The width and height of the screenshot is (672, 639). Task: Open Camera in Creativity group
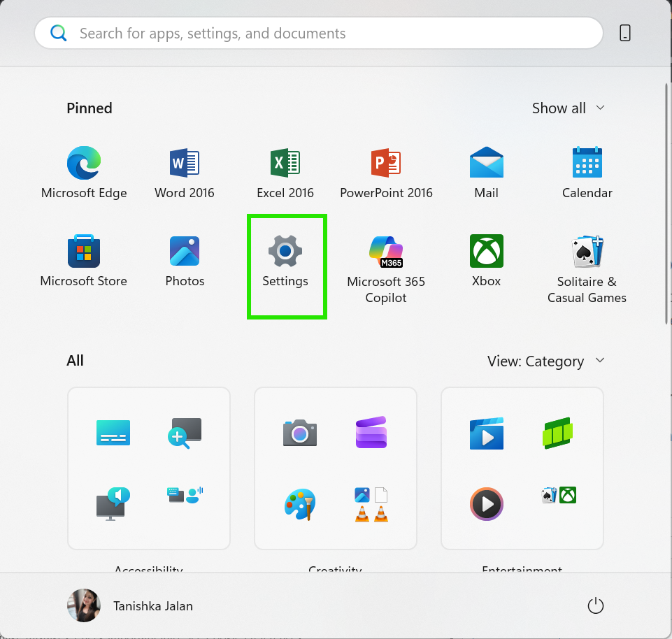click(300, 433)
